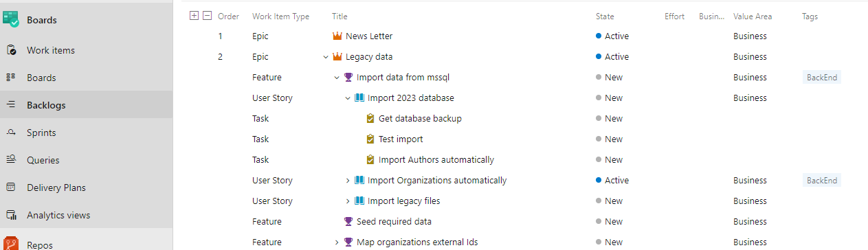This screenshot has height=250, width=868.
Task: Expand Import Organizations automatically story
Action: (x=348, y=181)
